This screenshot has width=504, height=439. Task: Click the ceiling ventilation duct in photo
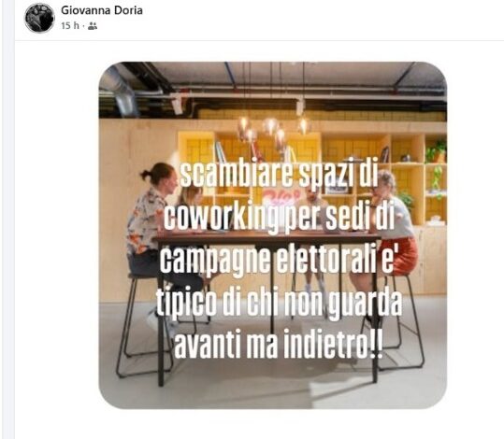[121, 90]
